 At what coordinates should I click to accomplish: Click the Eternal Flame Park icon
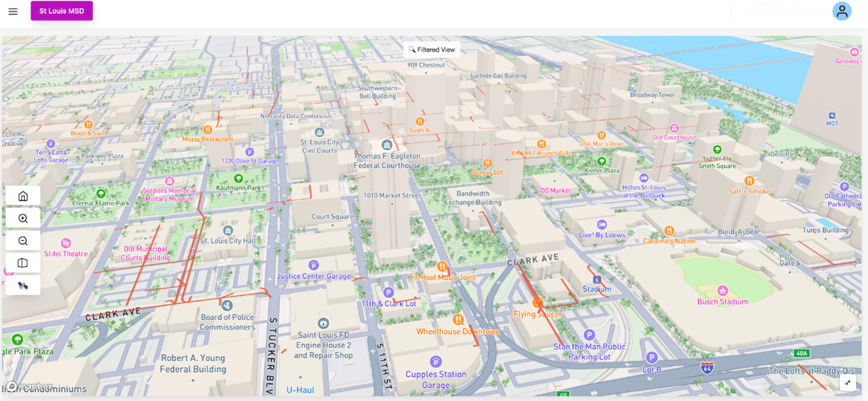coord(101,194)
